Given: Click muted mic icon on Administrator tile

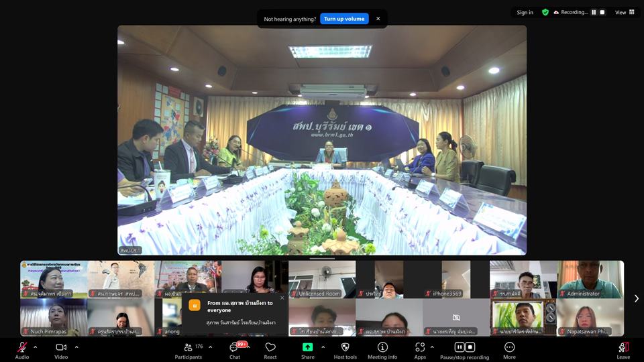Looking at the screenshot, I should click(x=563, y=294).
